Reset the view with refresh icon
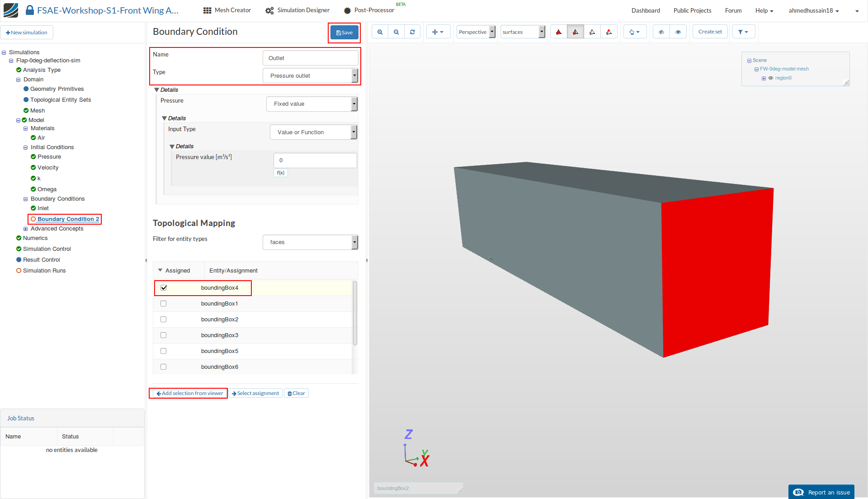The width and height of the screenshot is (868, 499). click(412, 32)
